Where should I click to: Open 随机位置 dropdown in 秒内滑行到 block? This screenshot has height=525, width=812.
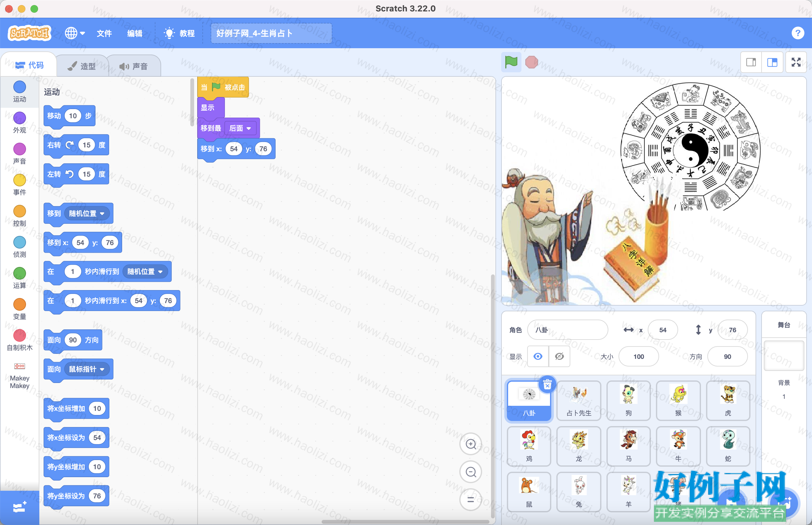click(145, 271)
